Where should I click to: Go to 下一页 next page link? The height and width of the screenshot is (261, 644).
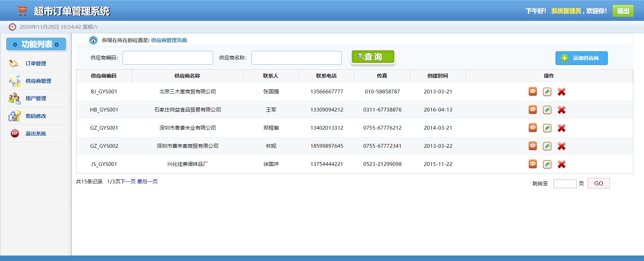(x=128, y=182)
